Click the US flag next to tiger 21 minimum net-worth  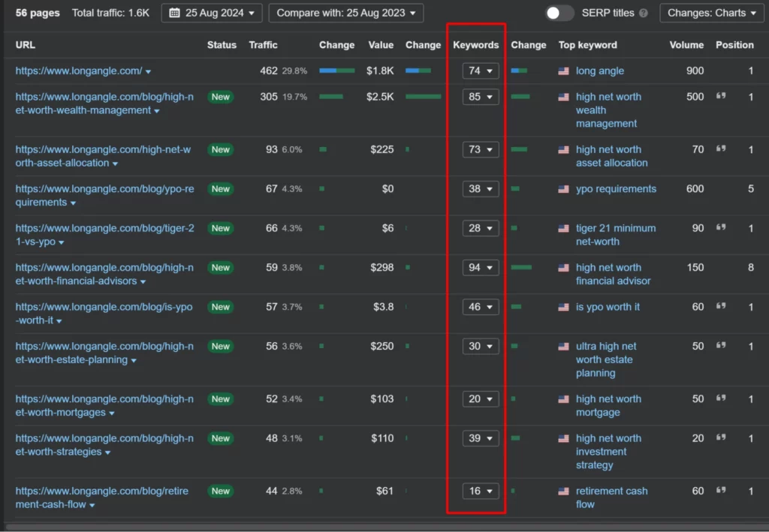point(563,228)
